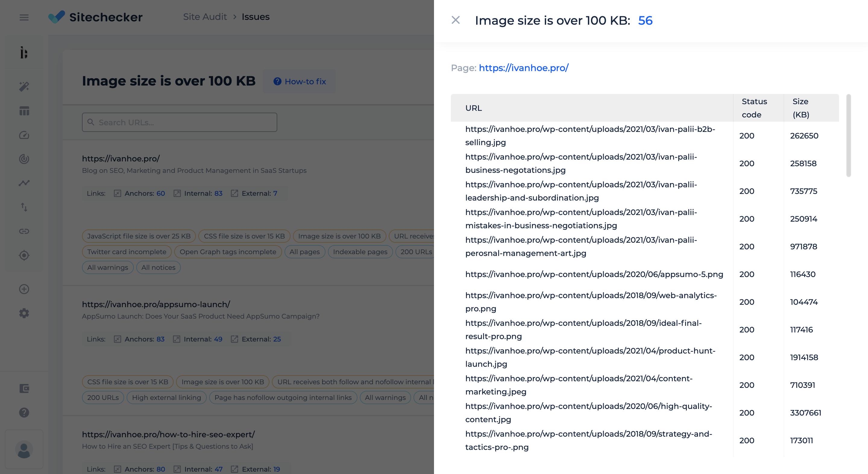The image size is (868, 474).
Task: Select Twitter card incomplete tag
Action: click(127, 251)
